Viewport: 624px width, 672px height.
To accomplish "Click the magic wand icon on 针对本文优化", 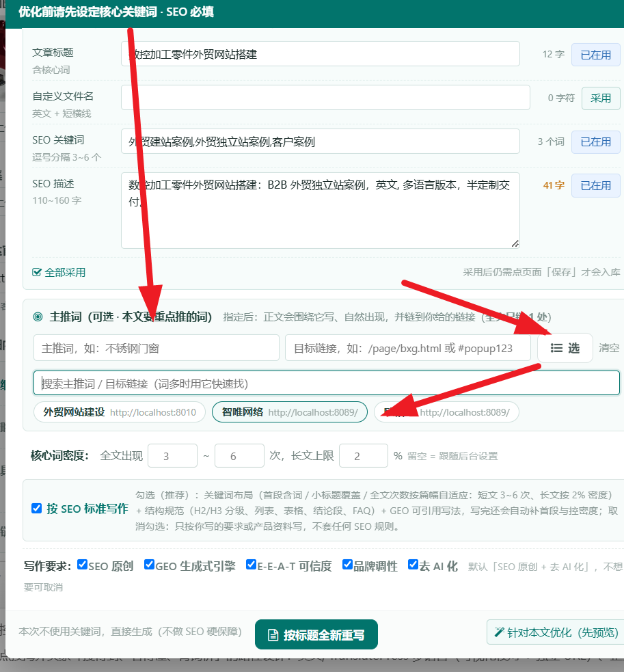I will tap(500, 632).
